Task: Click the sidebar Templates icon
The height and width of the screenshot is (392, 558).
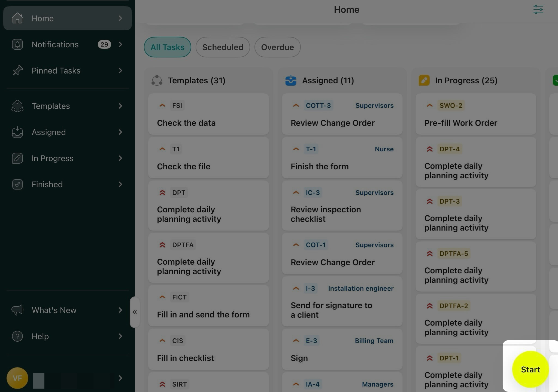Action: [x=17, y=106]
